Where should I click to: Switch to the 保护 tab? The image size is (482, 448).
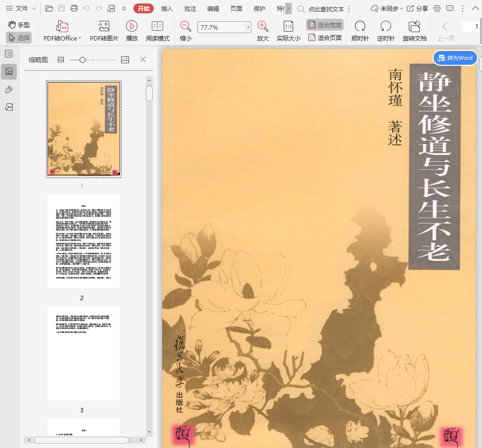click(259, 8)
